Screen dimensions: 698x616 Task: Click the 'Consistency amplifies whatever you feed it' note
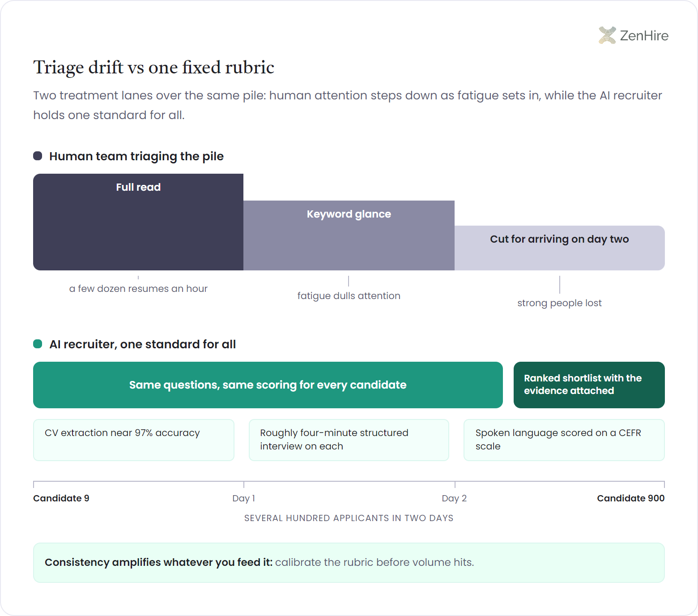pos(349,563)
